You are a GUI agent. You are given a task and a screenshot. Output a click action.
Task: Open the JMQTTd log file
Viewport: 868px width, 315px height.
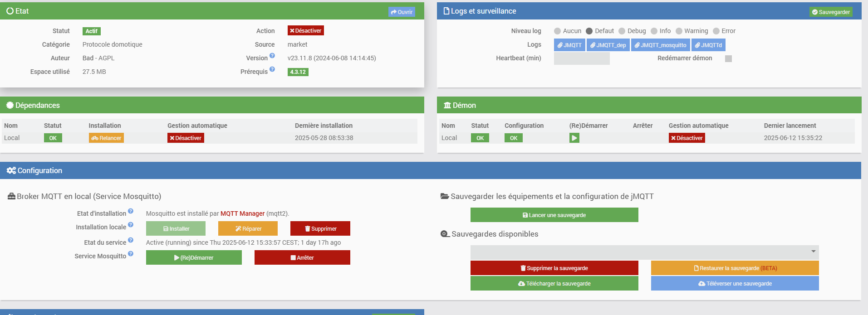click(x=708, y=45)
